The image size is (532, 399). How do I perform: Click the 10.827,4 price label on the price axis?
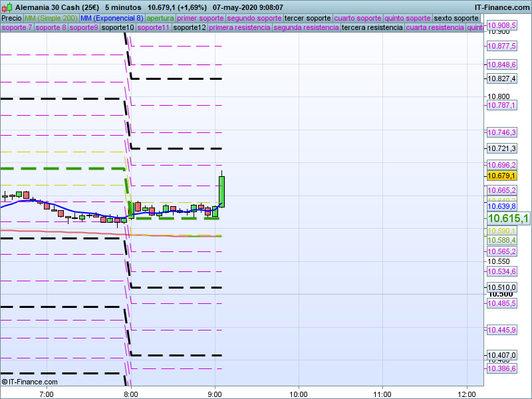[x=502, y=78]
